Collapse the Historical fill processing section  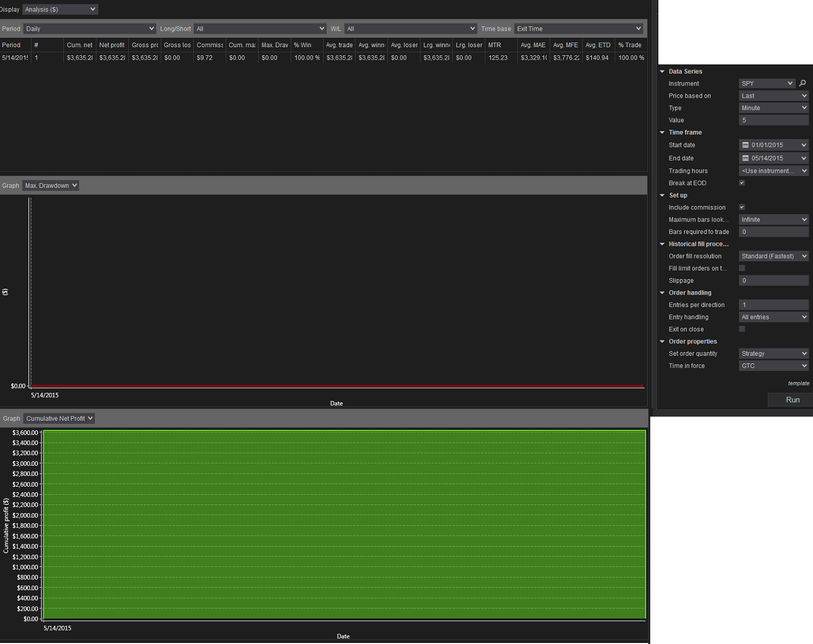coord(662,244)
